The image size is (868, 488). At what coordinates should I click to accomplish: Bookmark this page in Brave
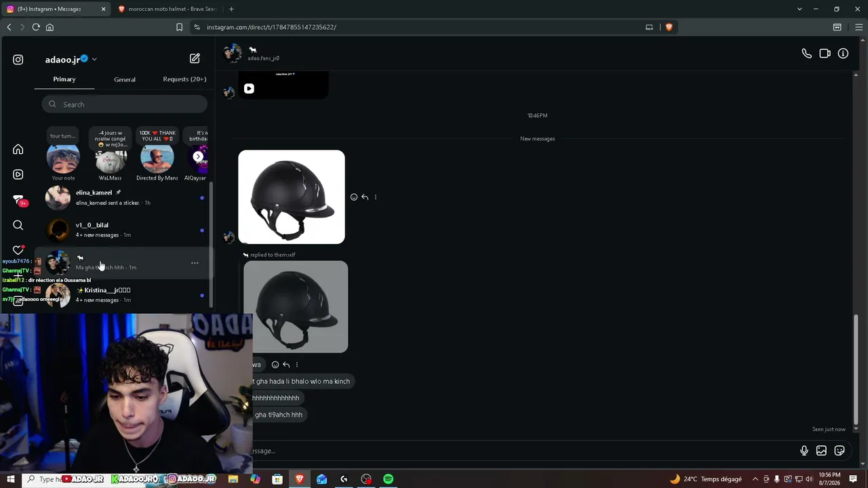pyautogui.click(x=179, y=27)
